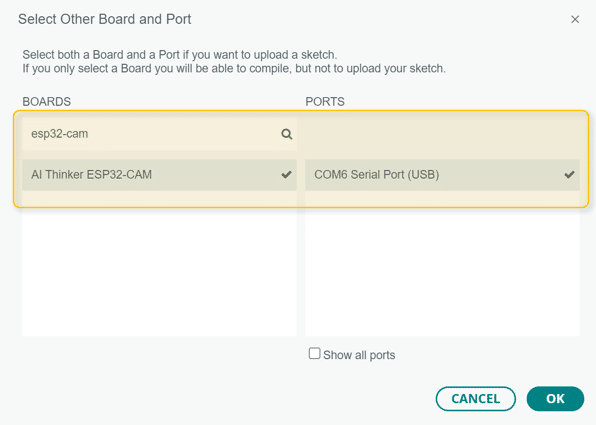This screenshot has width=596, height=425.
Task: Select the AI Thinker ESP32-CAM board
Action: click(159, 175)
